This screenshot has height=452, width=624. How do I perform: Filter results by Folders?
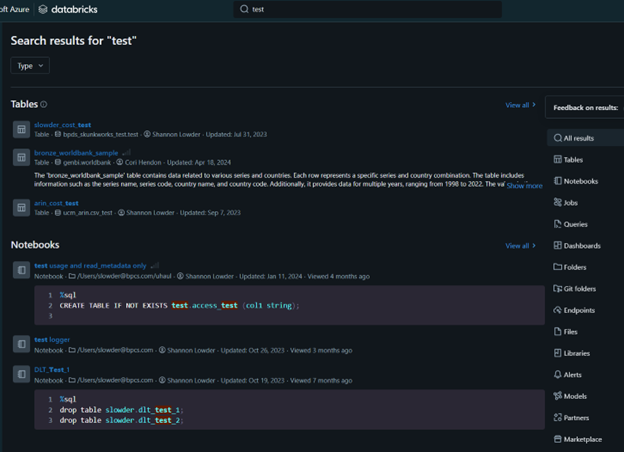pos(570,267)
